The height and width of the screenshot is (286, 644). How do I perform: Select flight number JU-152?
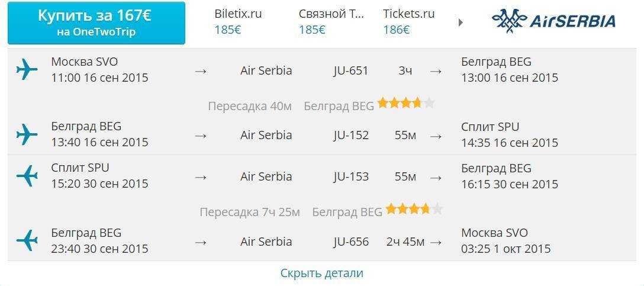tap(351, 135)
